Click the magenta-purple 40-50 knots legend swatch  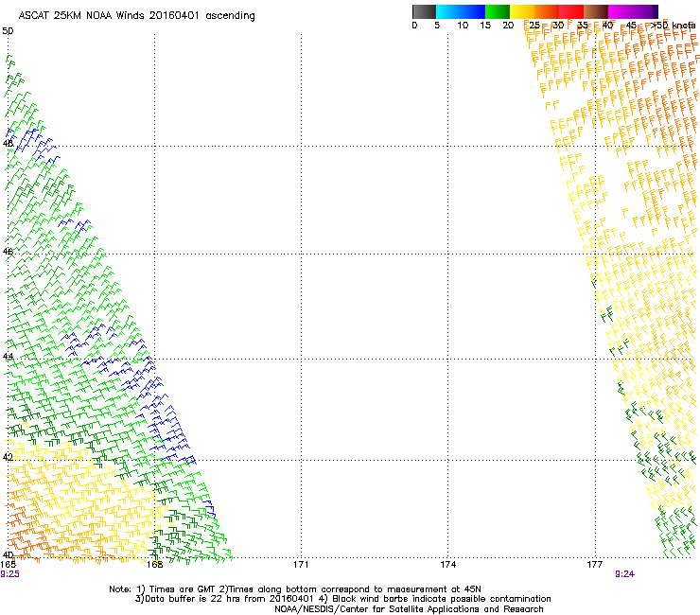[633, 11]
